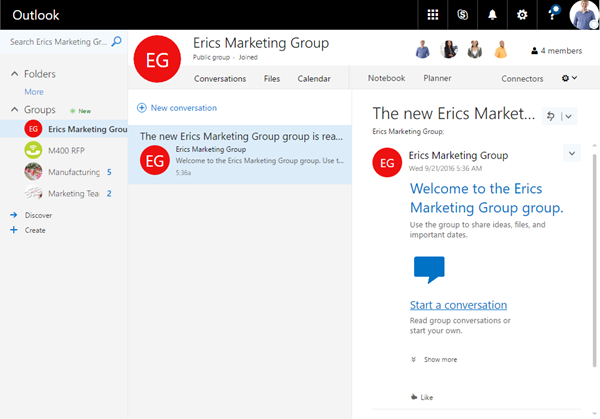Click the reply all arrow icon
This screenshot has width=600, height=419.
551,116
